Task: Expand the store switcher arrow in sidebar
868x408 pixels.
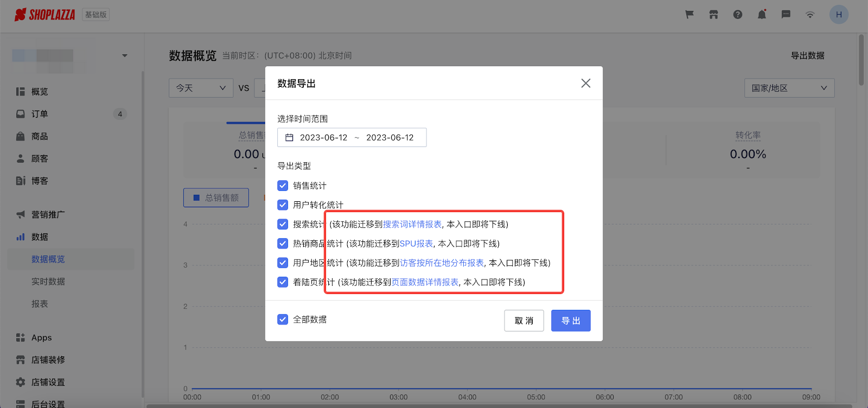Action: 125,55
